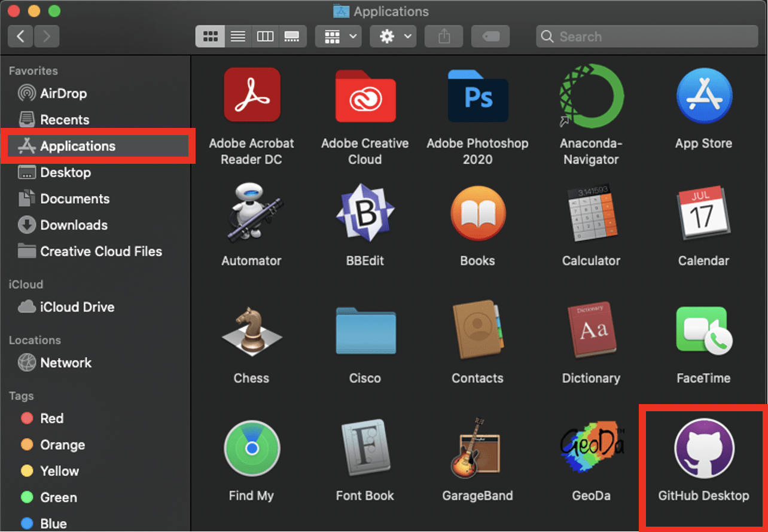
Task: Select the Dictionary app icon
Action: pyautogui.click(x=591, y=331)
